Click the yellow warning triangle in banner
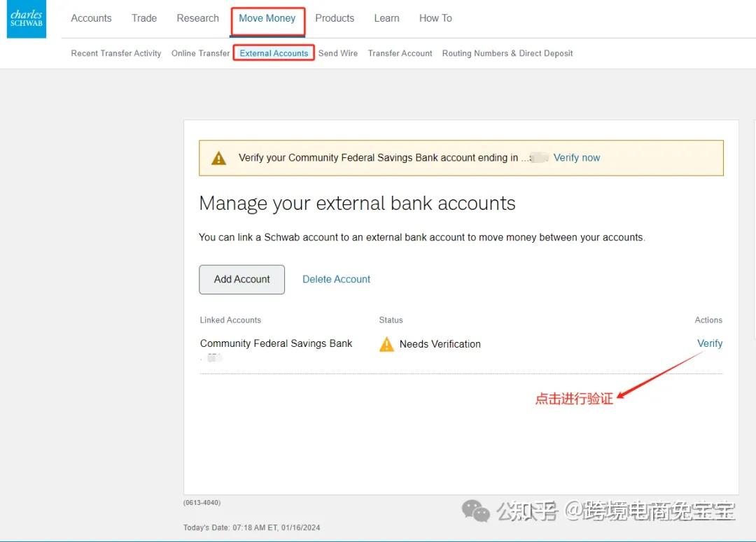Image resolution: width=756 pixels, height=542 pixels. (x=218, y=157)
